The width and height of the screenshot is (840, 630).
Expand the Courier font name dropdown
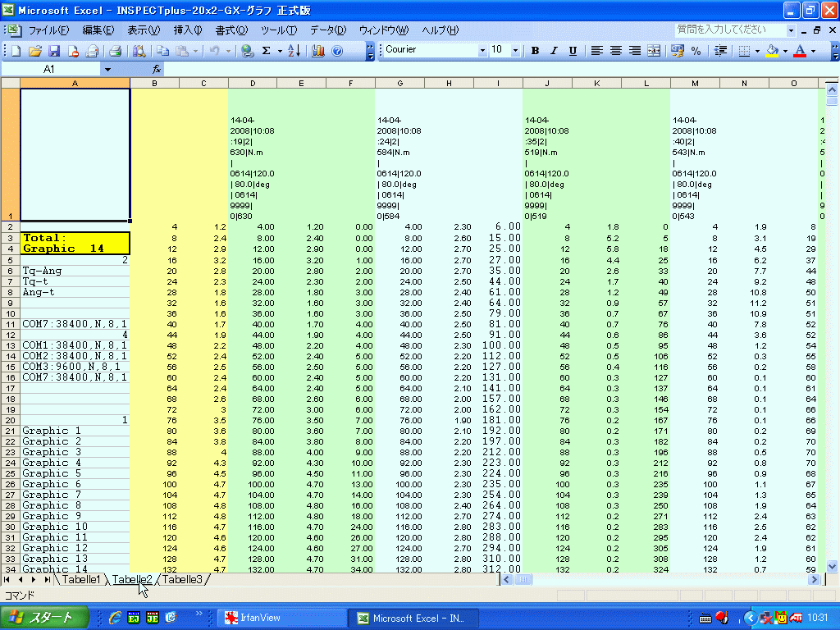click(482, 50)
